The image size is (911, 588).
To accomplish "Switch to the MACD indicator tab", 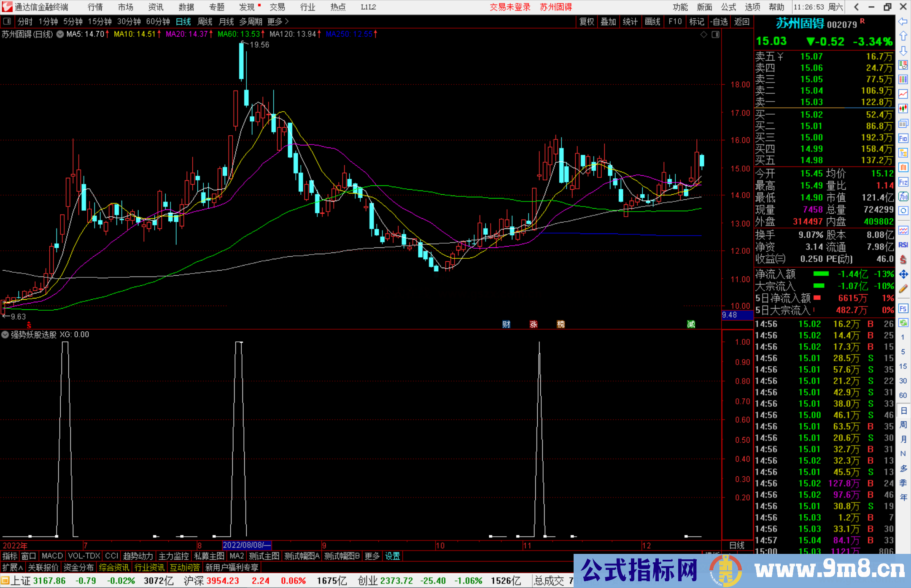I will coord(52,556).
